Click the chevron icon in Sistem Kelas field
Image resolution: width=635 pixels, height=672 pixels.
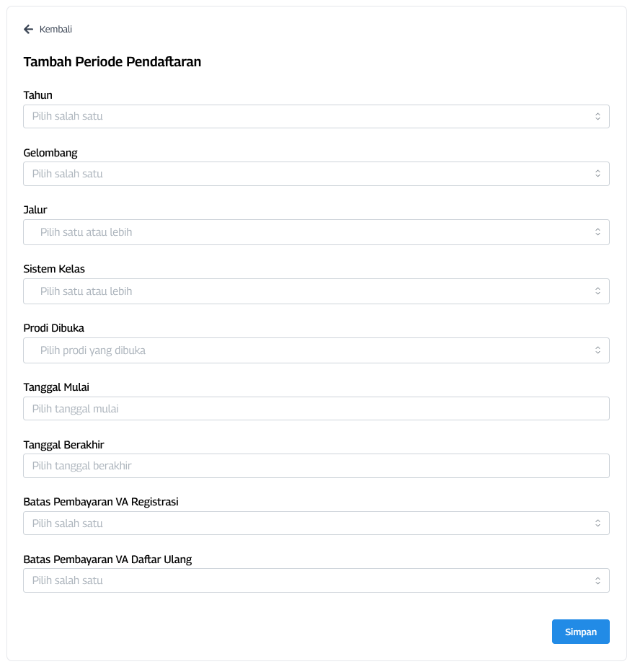point(598,291)
